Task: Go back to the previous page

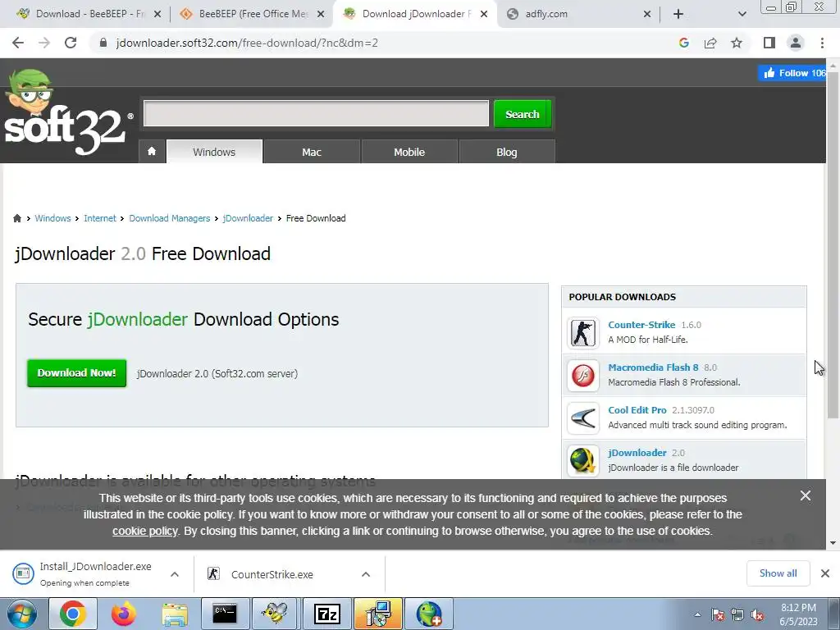Action: 18,43
